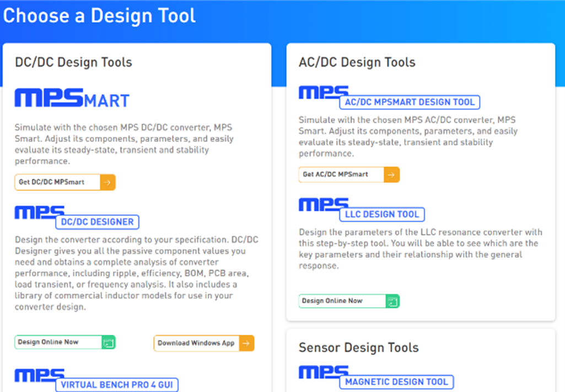Click green launch icon on LLC tool's Design Online Now
The height and width of the screenshot is (392, 565).
392,301
